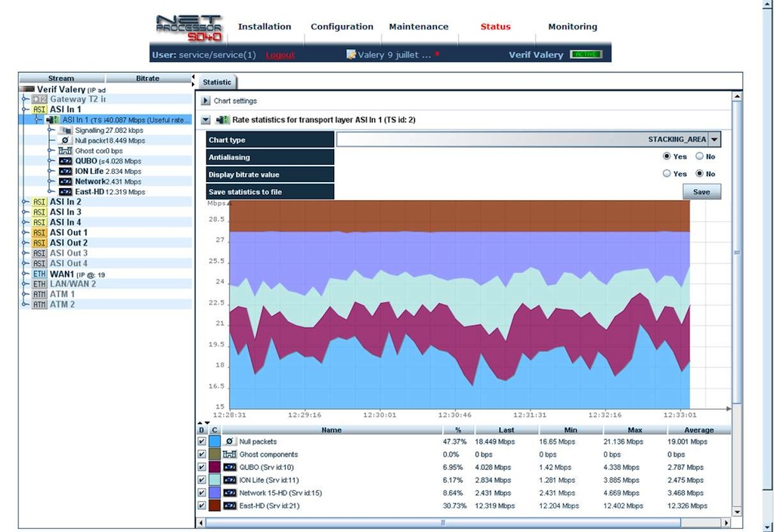Click the ATM 1 interface icon
The image size is (774, 532).
pos(39,294)
